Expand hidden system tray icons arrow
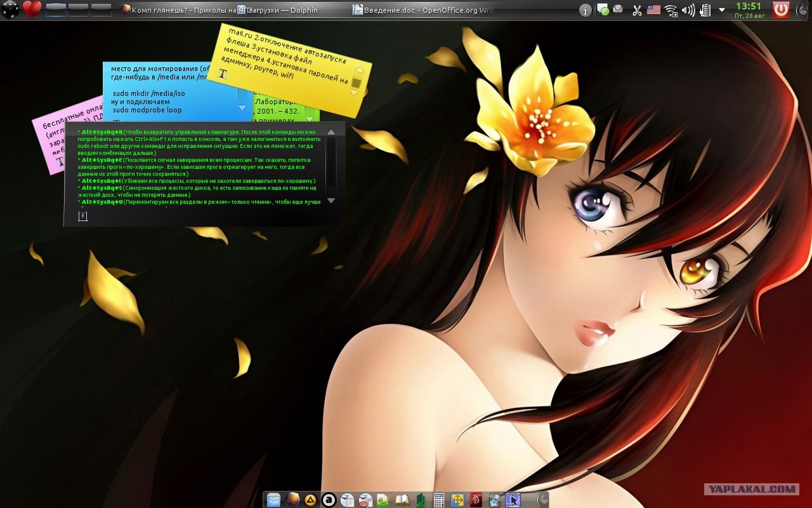Image resolution: width=812 pixels, height=508 pixels. pyautogui.click(x=722, y=10)
